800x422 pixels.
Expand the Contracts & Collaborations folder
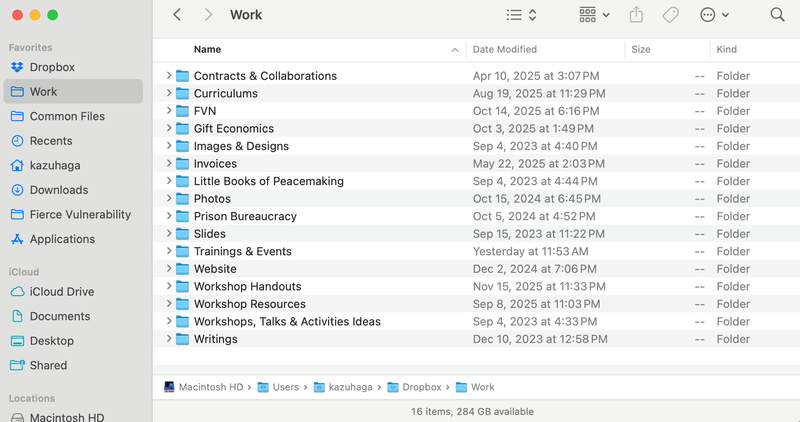click(169, 76)
